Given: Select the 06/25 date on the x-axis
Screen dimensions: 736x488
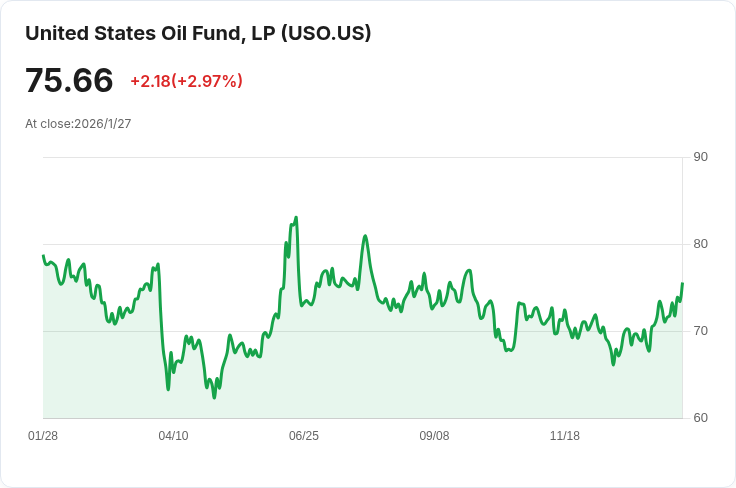Looking at the screenshot, I should [304, 436].
